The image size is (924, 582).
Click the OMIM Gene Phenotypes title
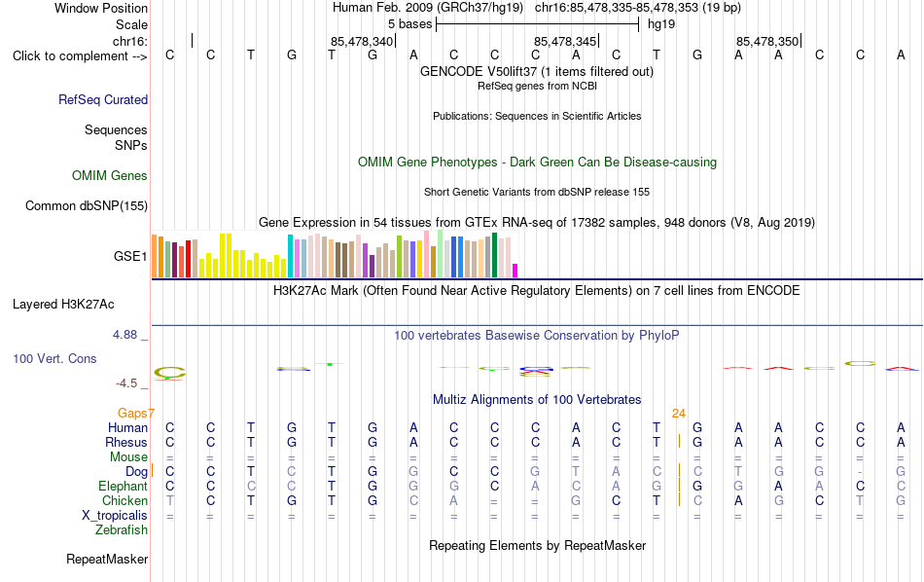537,163
